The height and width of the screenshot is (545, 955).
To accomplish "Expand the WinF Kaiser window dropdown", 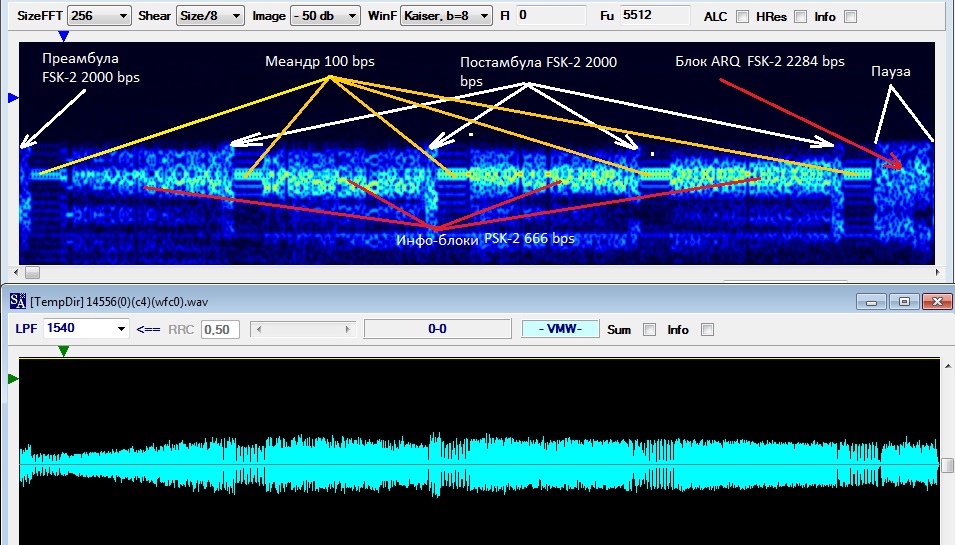I will tap(446, 16).
